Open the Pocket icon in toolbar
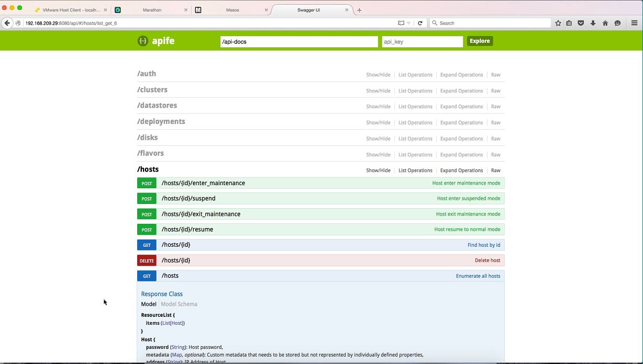The width and height of the screenshot is (643, 364). 581,23
